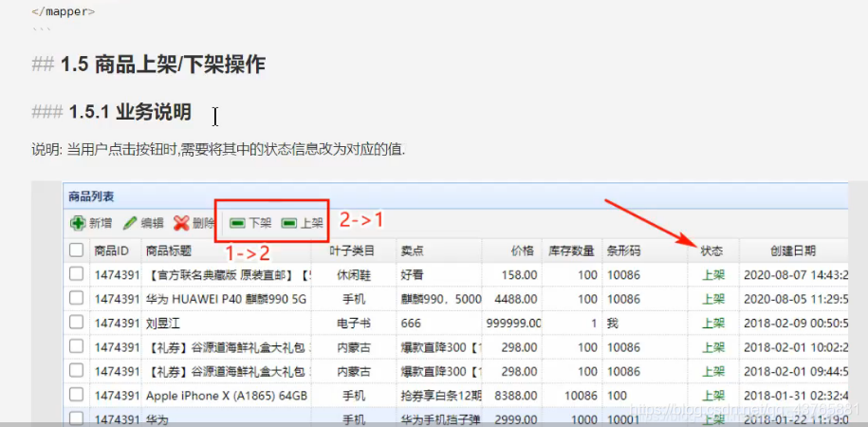Image resolution: width=868 pixels, height=427 pixels.
Task: Click the 华为 HUAWEI P40 麒麟990 5G title cell
Action: (x=226, y=299)
